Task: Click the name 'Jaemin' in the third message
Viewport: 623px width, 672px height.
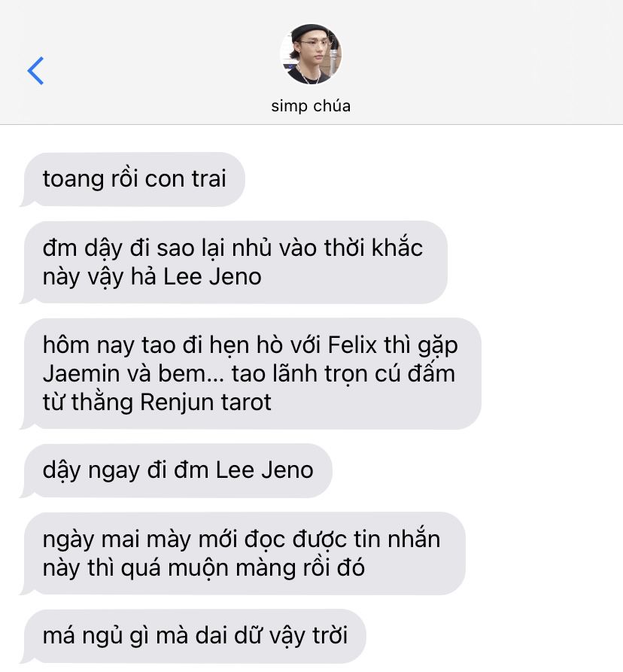Action: [81, 373]
